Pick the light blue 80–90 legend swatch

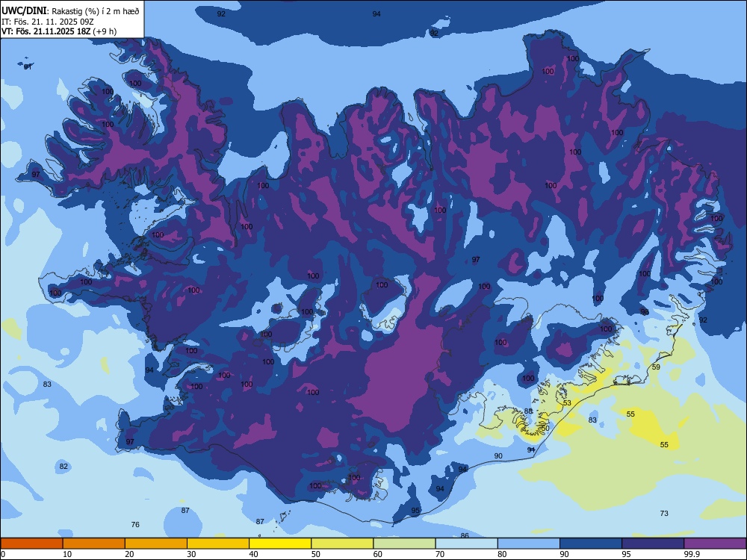click(x=529, y=544)
